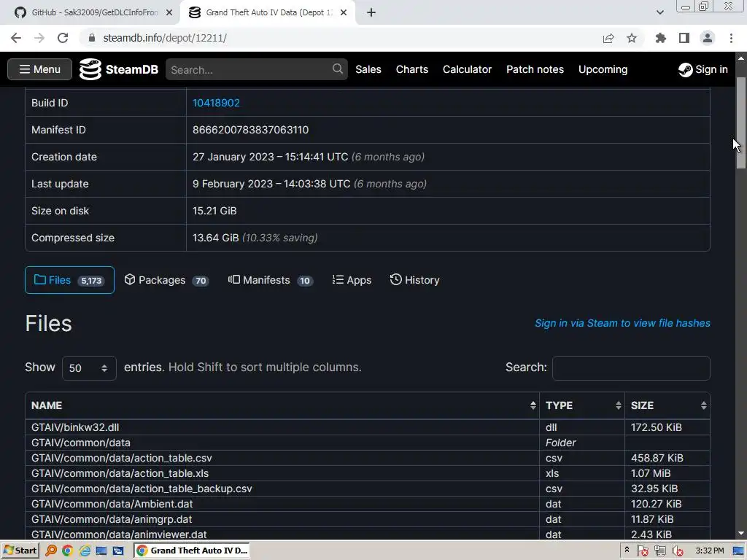This screenshot has height=560, width=747.
Task: Open the Chrome three-dot menu
Action: [x=731, y=38]
